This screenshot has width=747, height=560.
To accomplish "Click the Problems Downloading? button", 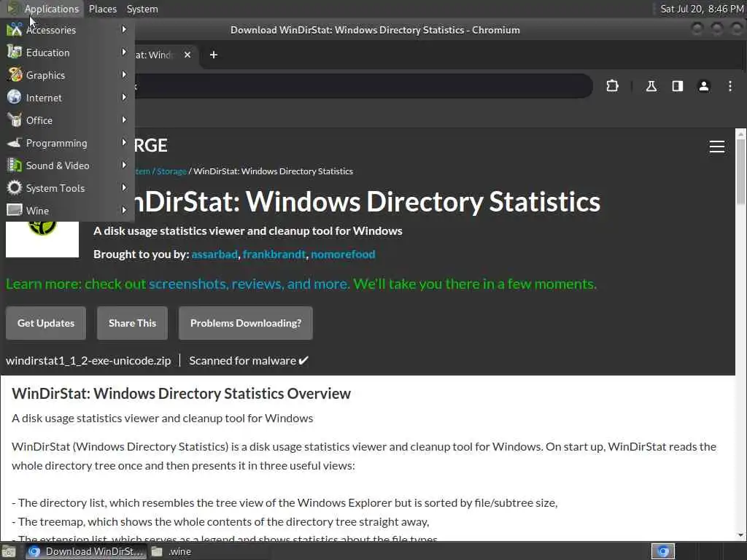I will (245, 323).
